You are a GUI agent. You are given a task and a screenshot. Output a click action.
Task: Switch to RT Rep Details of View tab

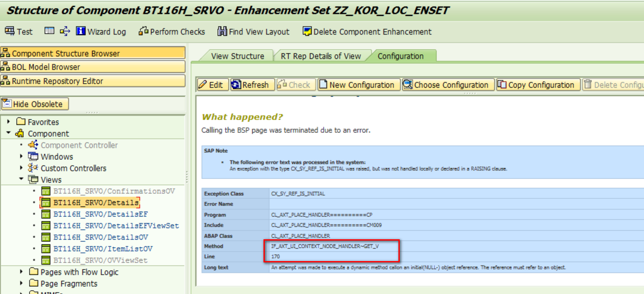[321, 56]
